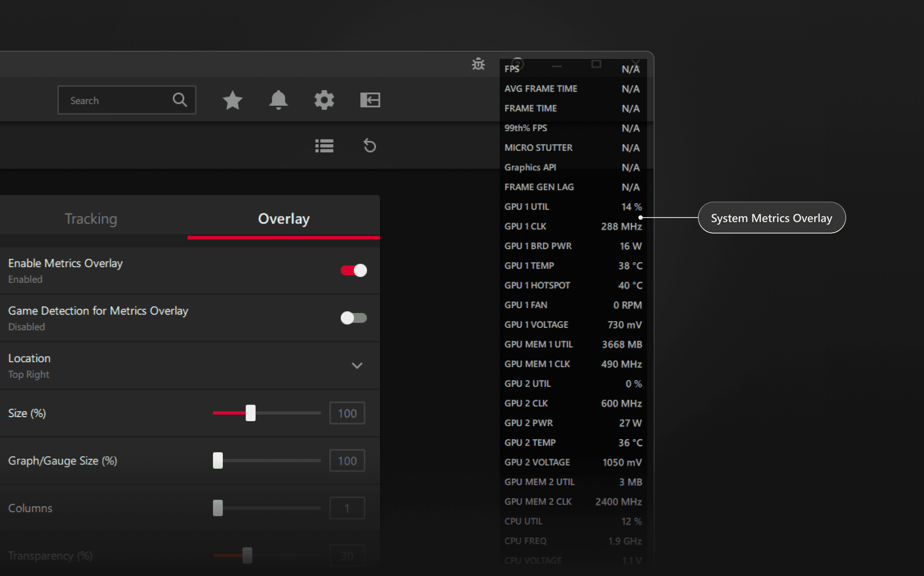Viewport: 924px width, 576px height.
Task: Click the search magnifier icon
Action: pyautogui.click(x=180, y=100)
